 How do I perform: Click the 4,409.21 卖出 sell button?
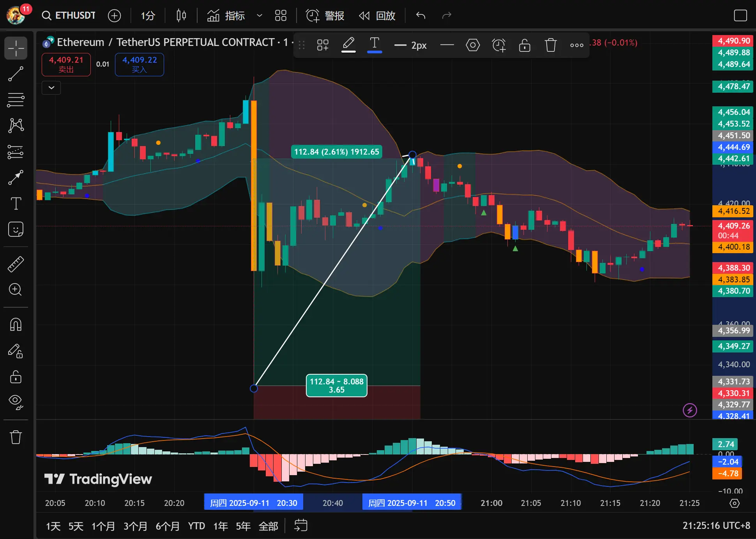coord(66,64)
